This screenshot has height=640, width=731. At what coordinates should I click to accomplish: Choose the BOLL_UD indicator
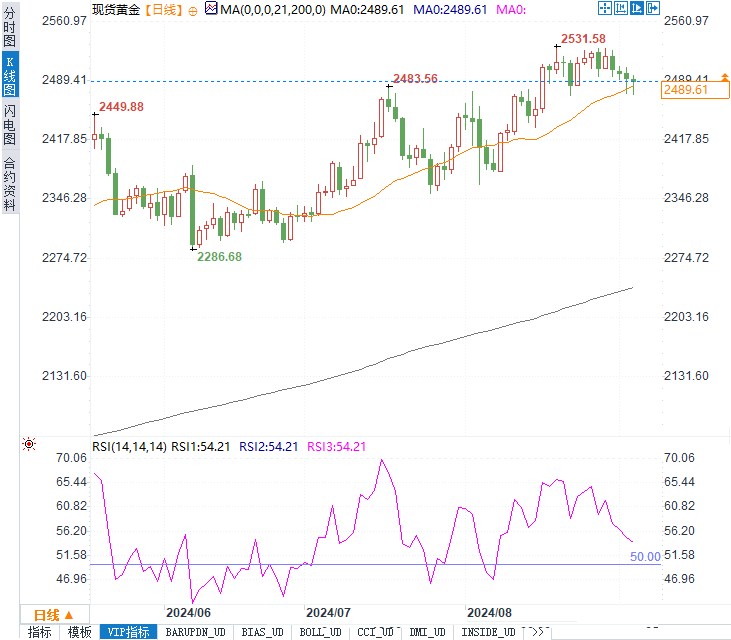(x=320, y=632)
